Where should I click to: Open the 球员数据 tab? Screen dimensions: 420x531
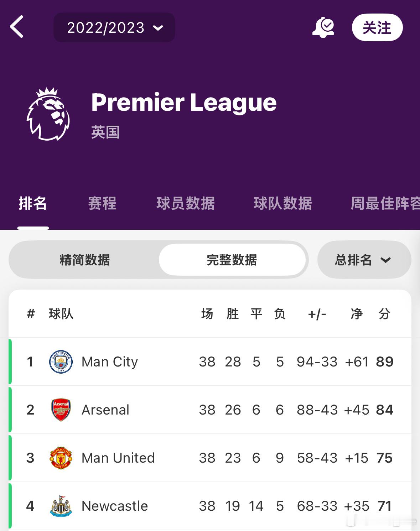(x=186, y=203)
